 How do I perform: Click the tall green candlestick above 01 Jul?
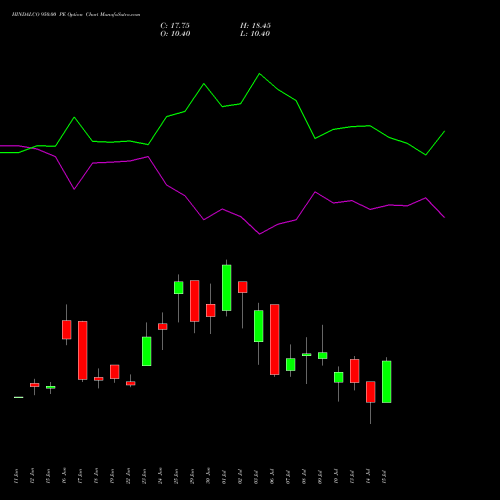click(x=227, y=288)
